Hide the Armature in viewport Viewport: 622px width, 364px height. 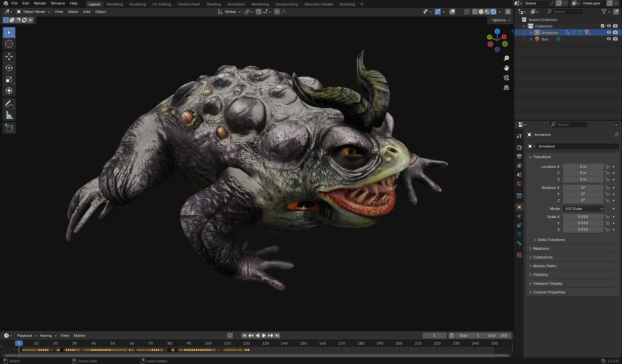(609, 32)
